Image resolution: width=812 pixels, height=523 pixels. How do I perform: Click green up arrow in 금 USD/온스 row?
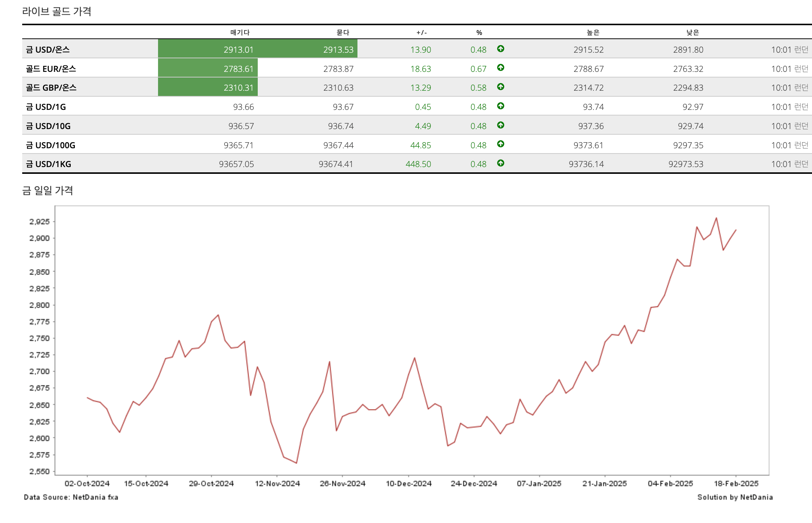tap(500, 49)
